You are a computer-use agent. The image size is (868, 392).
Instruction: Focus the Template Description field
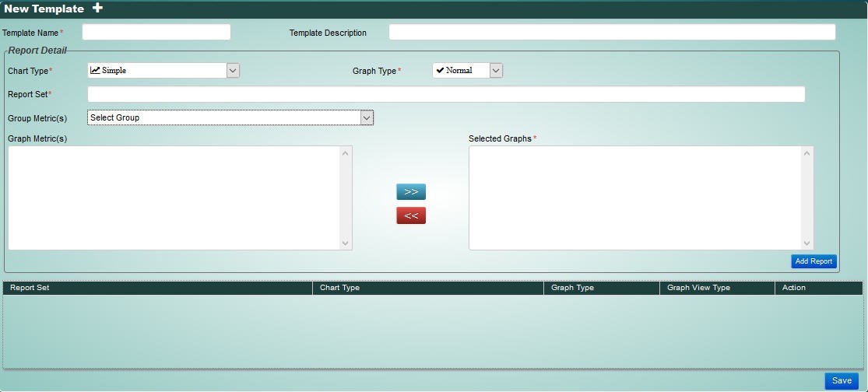612,32
